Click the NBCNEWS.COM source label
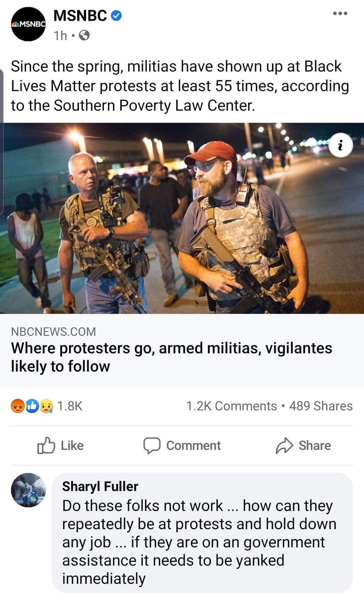Screen dimensions: 364x597 pos(54,332)
